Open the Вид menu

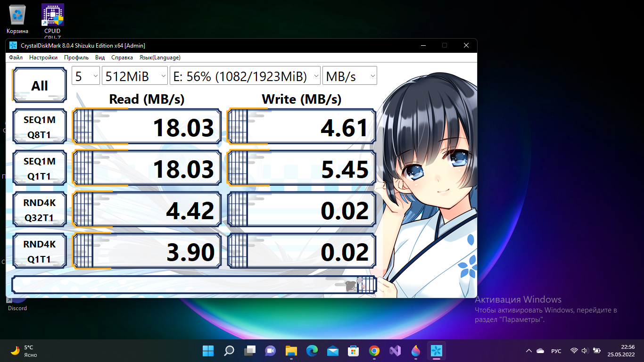pyautogui.click(x=100, y=58)
